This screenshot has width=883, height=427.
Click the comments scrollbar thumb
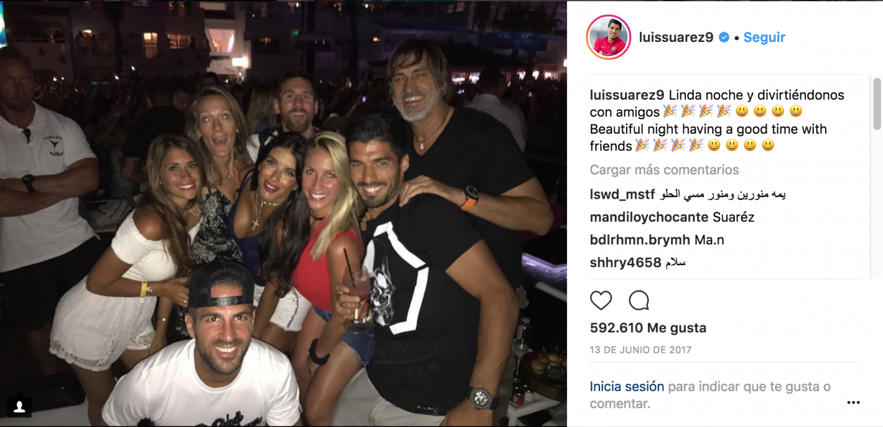pyautogui.click(x=877, y=104)
